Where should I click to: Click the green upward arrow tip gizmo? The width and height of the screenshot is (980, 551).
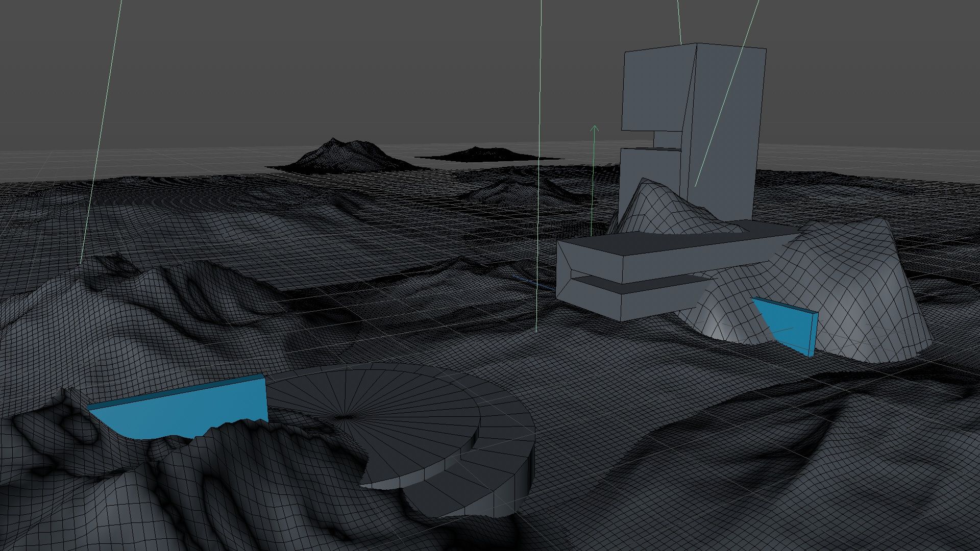[x=594, y=126]
